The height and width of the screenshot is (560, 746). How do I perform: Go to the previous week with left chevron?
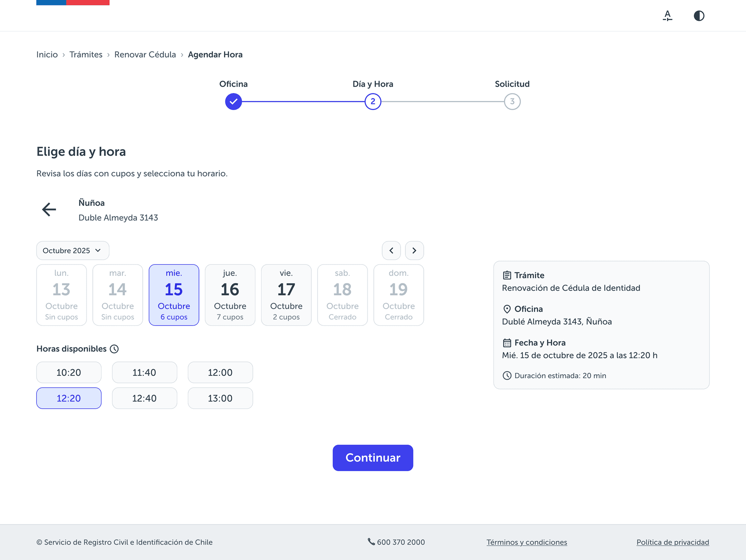click(391, 251)
